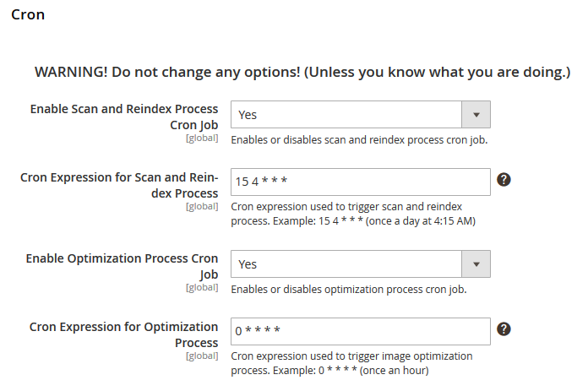Click 'Cron Expression for Optimization Process' label
The width and height of the screenshot is (588, 391).
coord(124,334)
